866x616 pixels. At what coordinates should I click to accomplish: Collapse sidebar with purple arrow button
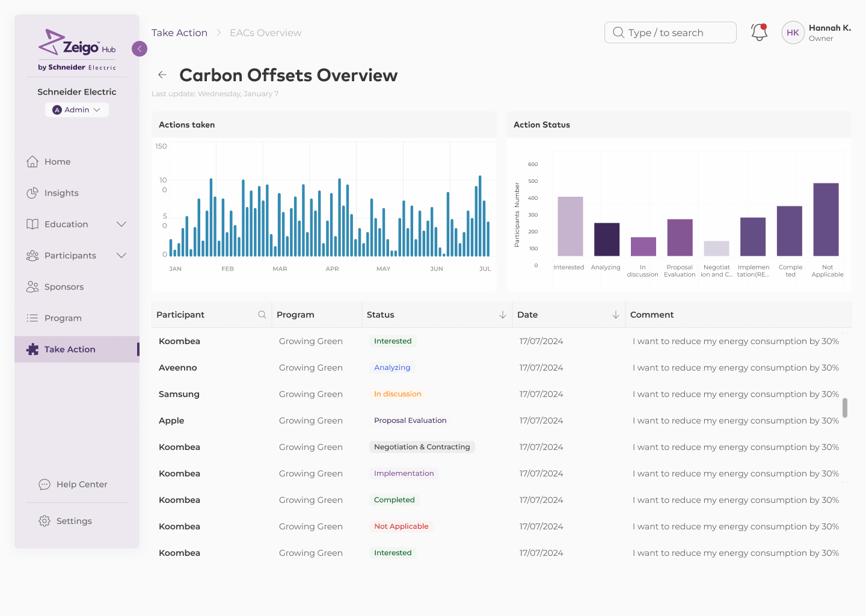pos(140,49)
